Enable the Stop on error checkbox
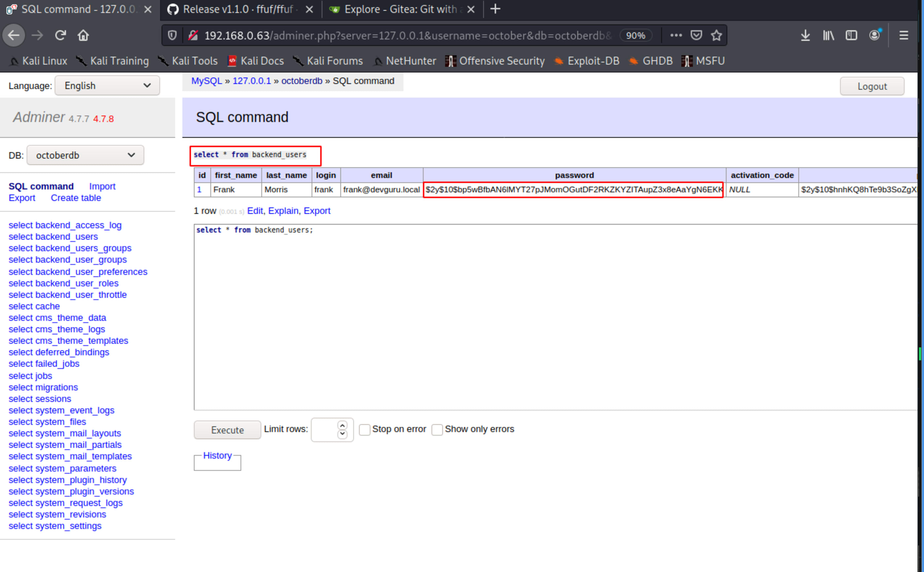This screenshot has height=572, width=924. point(364,429)
